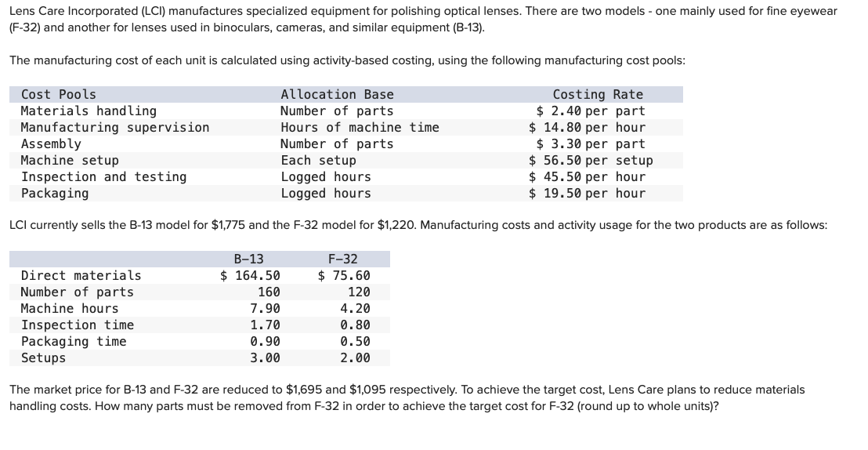Click the '2.00' setups value

(x=356, y=358)
